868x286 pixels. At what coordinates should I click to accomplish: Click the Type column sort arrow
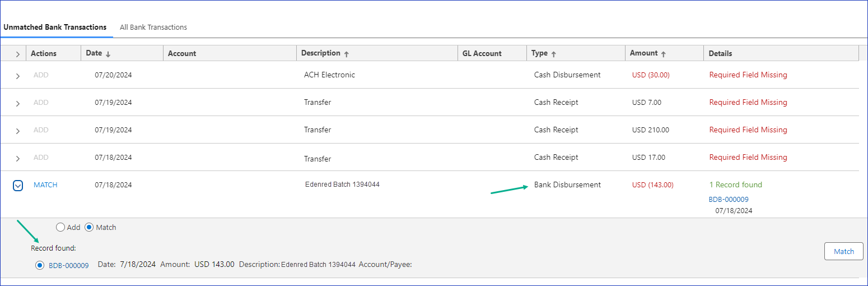point(554,54)
